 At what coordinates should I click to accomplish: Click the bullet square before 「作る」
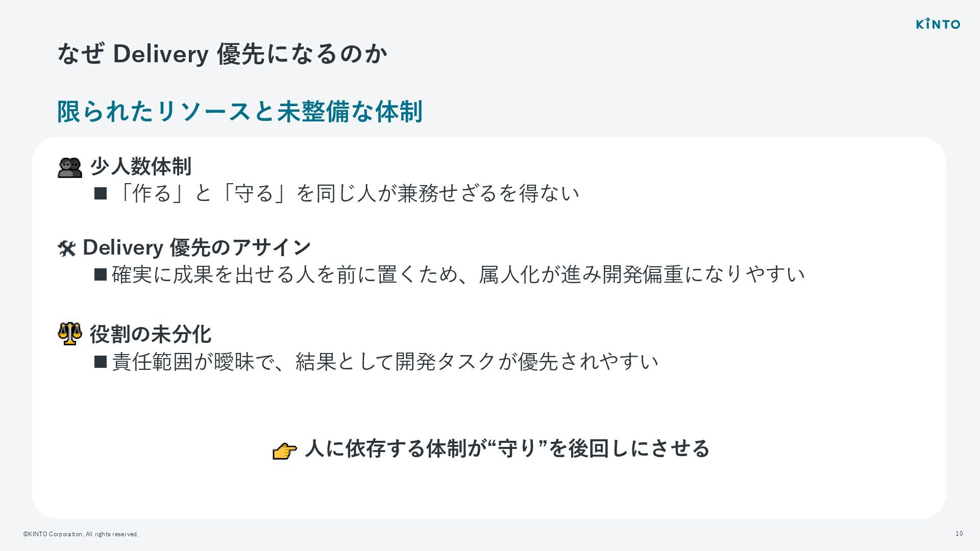101,193
